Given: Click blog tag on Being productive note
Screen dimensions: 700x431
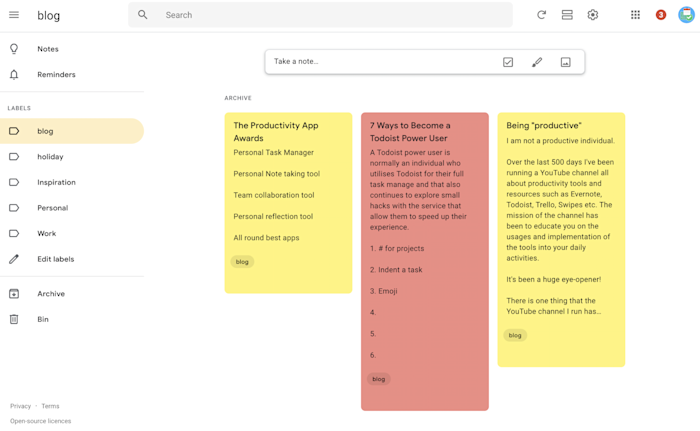Looking at the screenshot, I should (515, 335).
